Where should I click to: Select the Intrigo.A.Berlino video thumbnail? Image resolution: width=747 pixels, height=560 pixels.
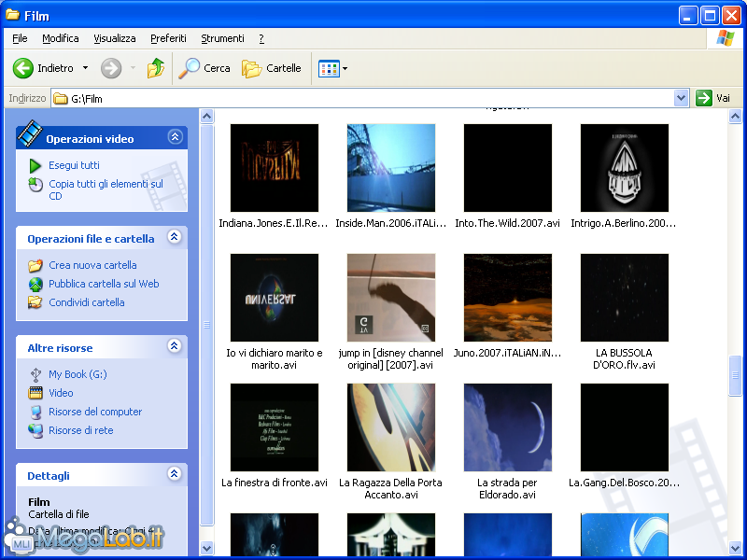coord(625,168)
